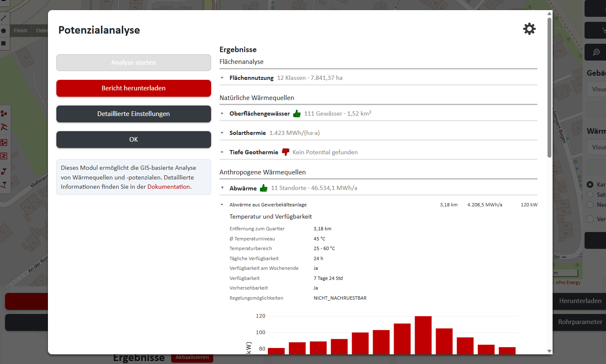This screenshot has width=606, height=364.
Task: Click '120 kW' value in Abwärme row
Action: pyautogui.click(x=529, y=205)
